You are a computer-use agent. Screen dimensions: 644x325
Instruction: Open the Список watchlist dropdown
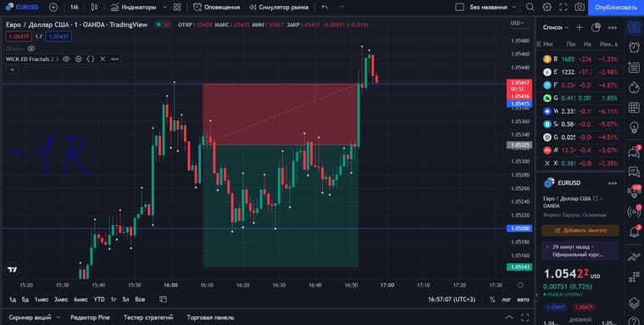(x=556, y=27)
